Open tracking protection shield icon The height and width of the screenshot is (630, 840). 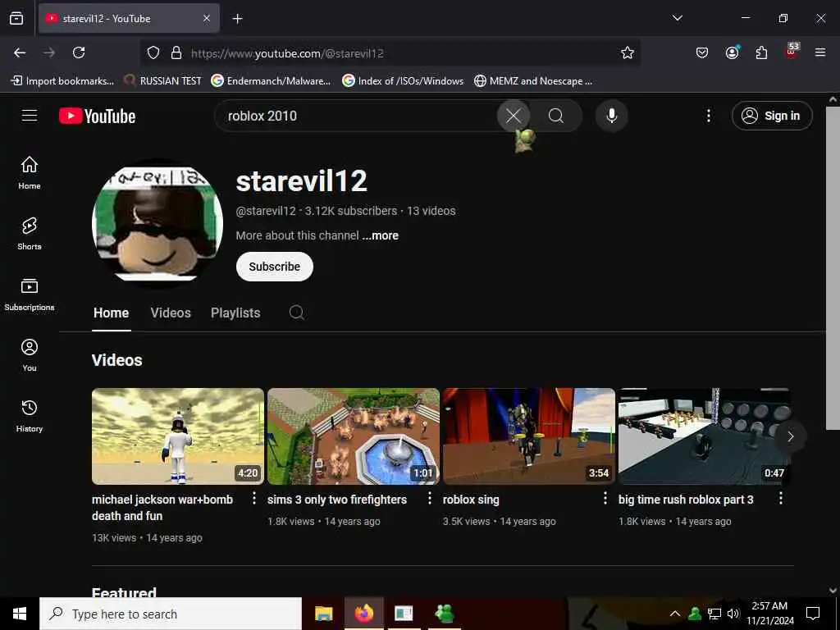coord(153,52)
